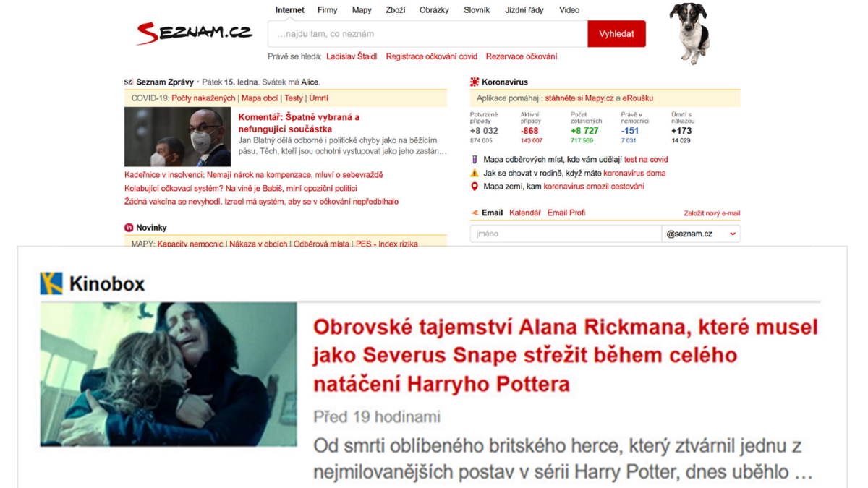Click the Novinky section icon
The height and width of the screenshot is (488, 868).
[129, 228]
